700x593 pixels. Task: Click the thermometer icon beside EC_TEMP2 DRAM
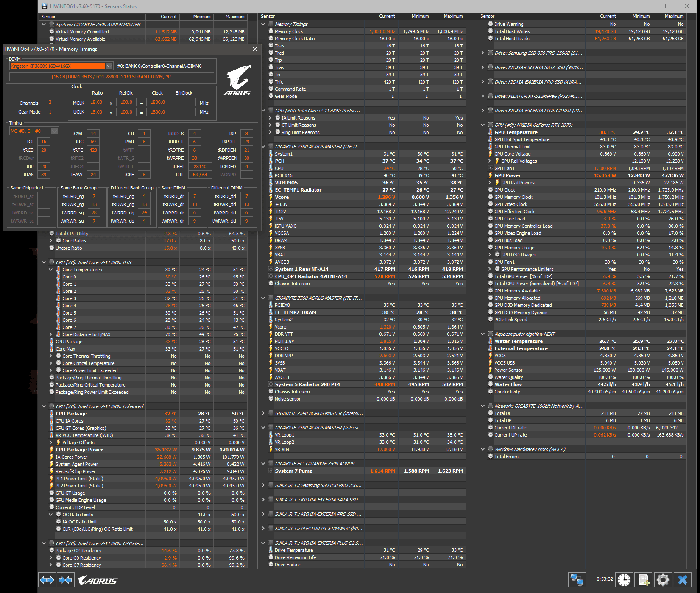pos(271,312)
